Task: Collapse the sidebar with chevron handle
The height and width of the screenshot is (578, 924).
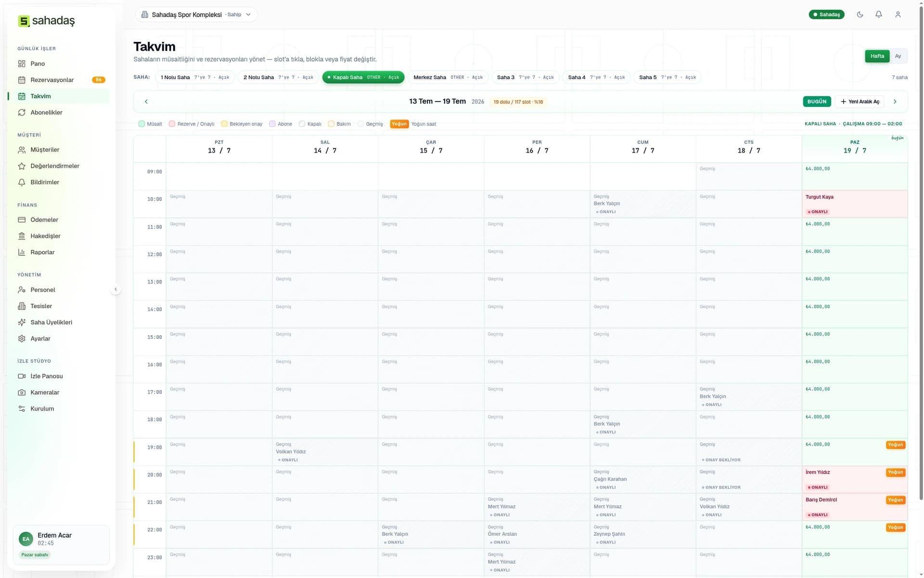Action: (x=115, y=289)
